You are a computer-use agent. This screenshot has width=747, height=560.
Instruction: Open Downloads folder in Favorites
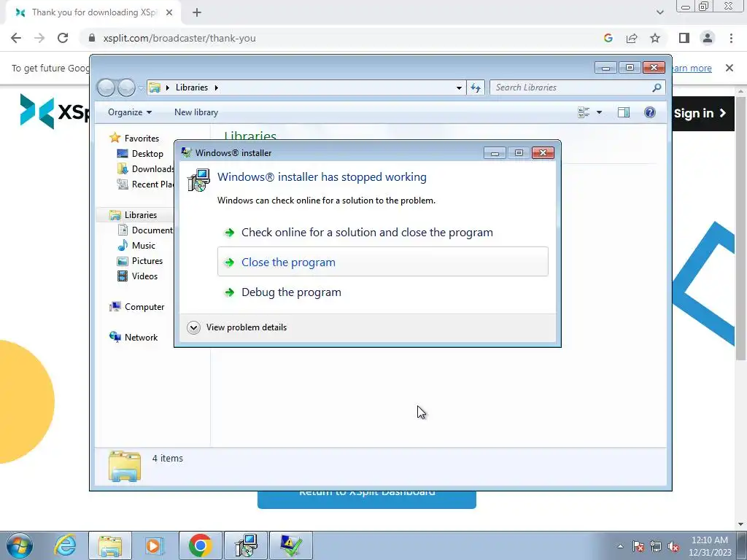[152, 169]
